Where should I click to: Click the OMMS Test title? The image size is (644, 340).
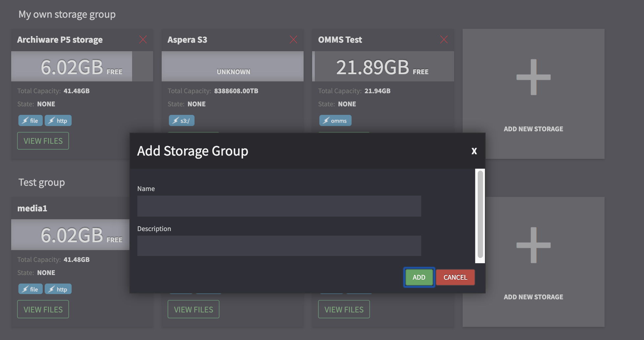pos(340,40)
